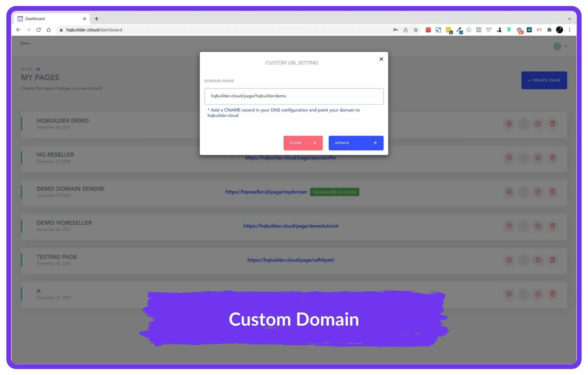Focus the Domain Name input field

pos(294,96)
